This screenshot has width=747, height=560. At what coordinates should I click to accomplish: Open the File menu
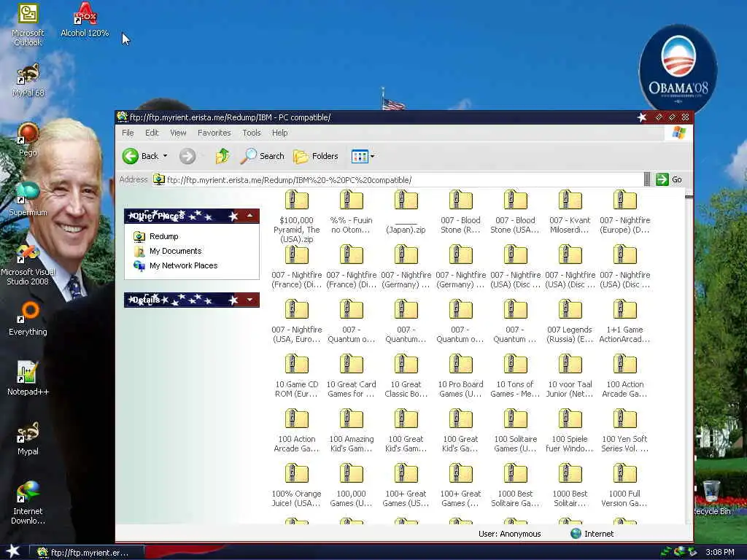click(x=128, y=133)
